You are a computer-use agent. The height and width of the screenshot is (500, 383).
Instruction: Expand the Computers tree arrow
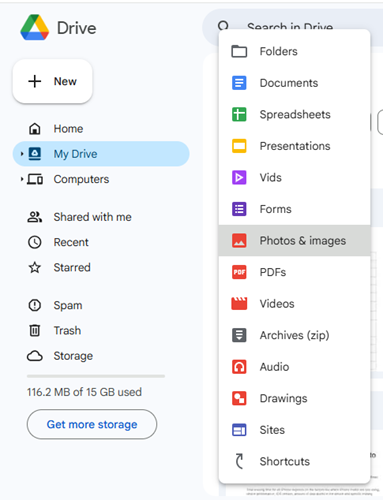coord(22,179)
